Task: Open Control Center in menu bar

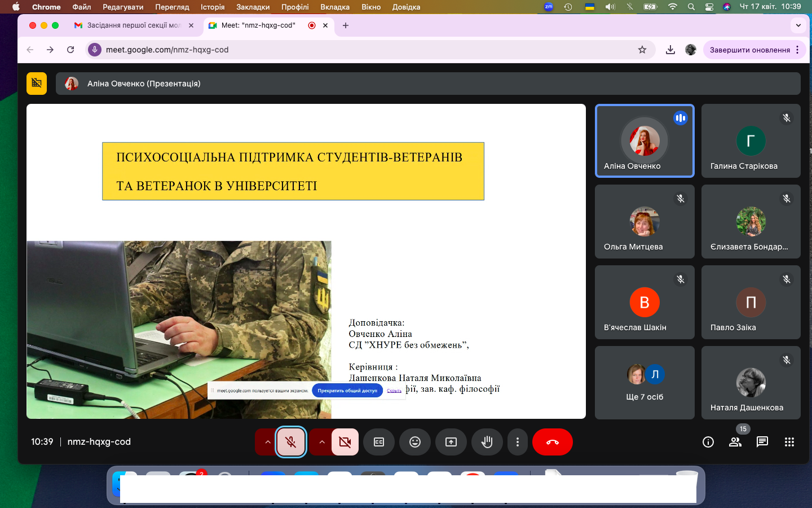Action: (x=709, y=7)
